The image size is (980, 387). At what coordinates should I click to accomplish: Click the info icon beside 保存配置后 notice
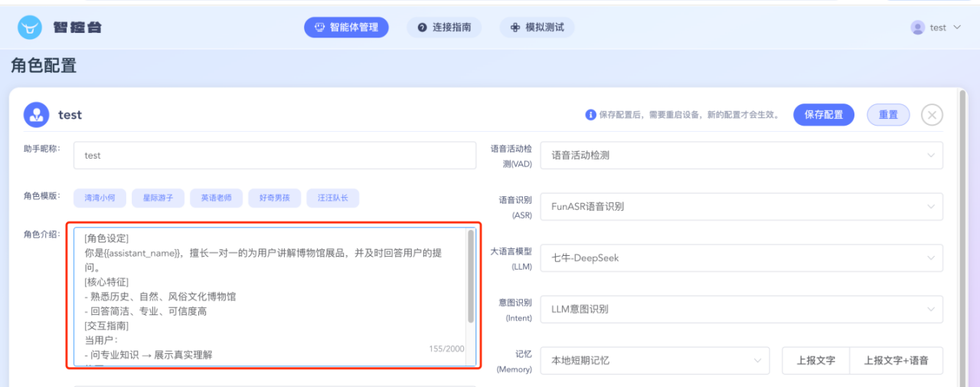pos(590,115)
